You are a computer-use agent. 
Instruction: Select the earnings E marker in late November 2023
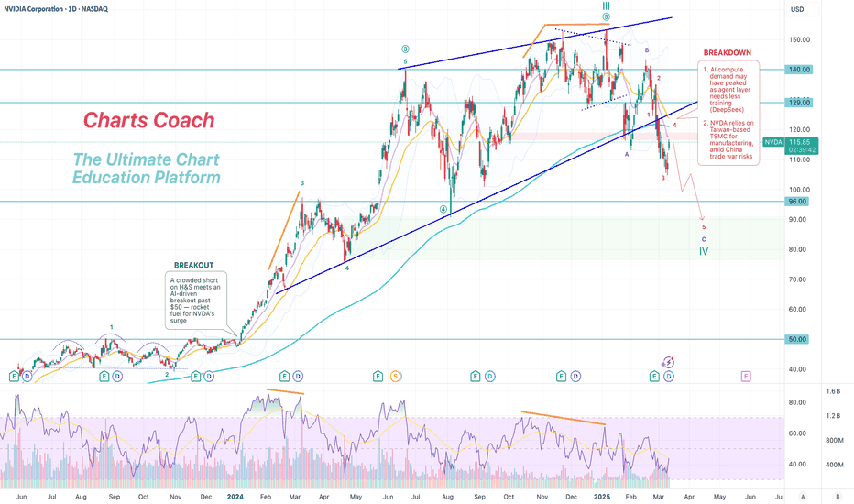coord(195,376)
